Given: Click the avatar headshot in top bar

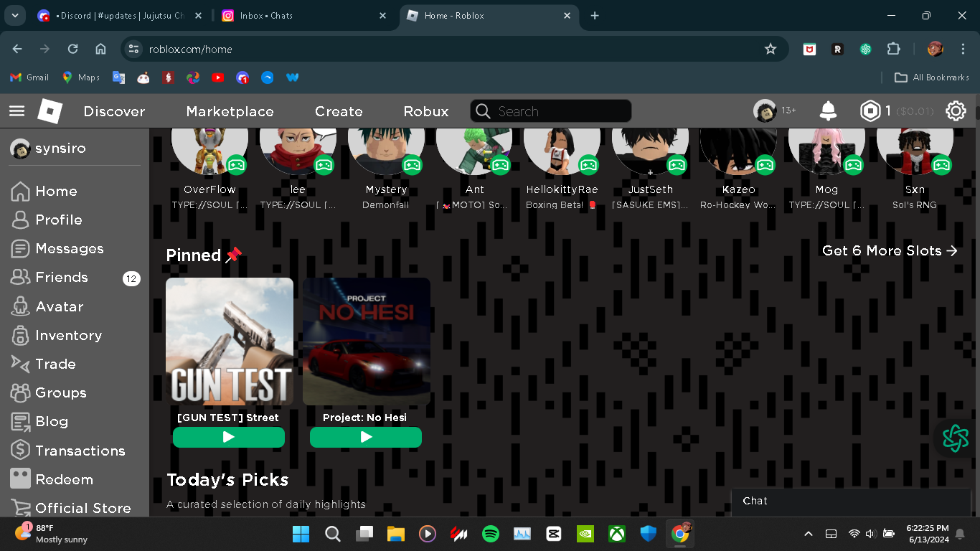Looking at the screenshot, I should click(765, 111).
